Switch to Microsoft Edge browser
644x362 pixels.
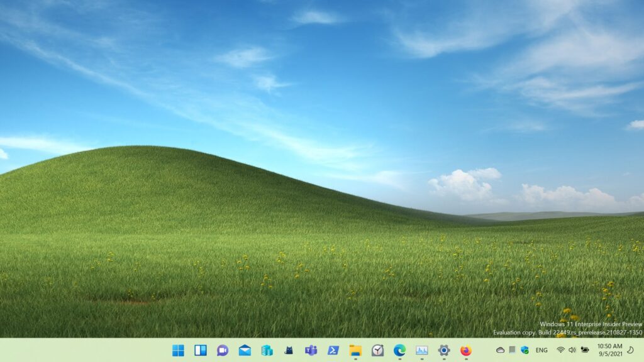(x=399, y=350)
